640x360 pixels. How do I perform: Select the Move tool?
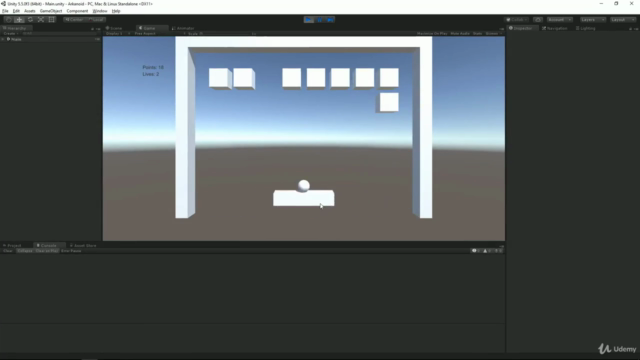[x=19, y=20]
